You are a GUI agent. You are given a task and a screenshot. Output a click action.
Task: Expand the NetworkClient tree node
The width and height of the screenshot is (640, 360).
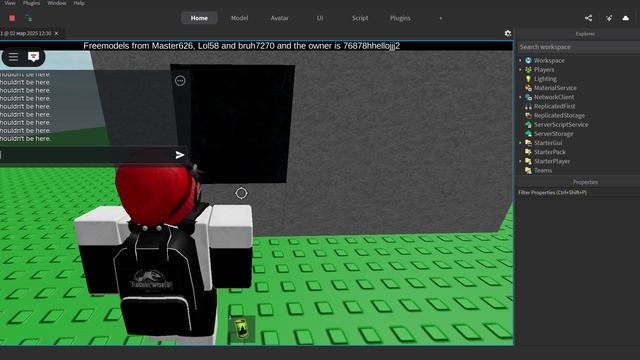click(x=520, y=97)
